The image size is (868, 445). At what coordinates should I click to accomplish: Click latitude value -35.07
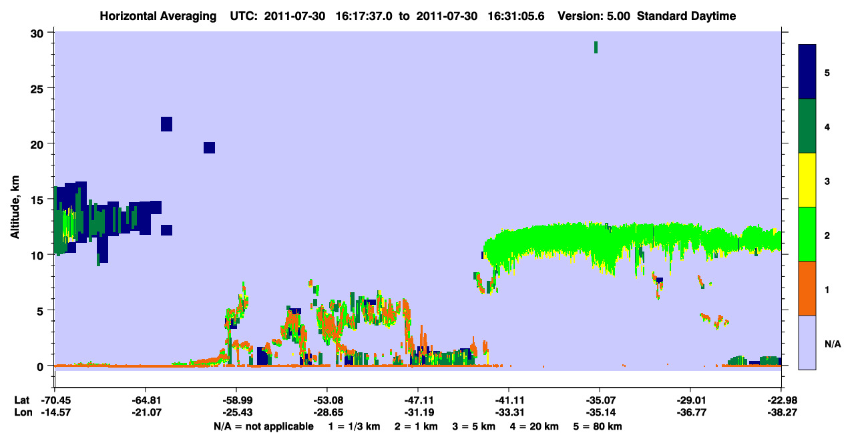[x=599, y=400]
